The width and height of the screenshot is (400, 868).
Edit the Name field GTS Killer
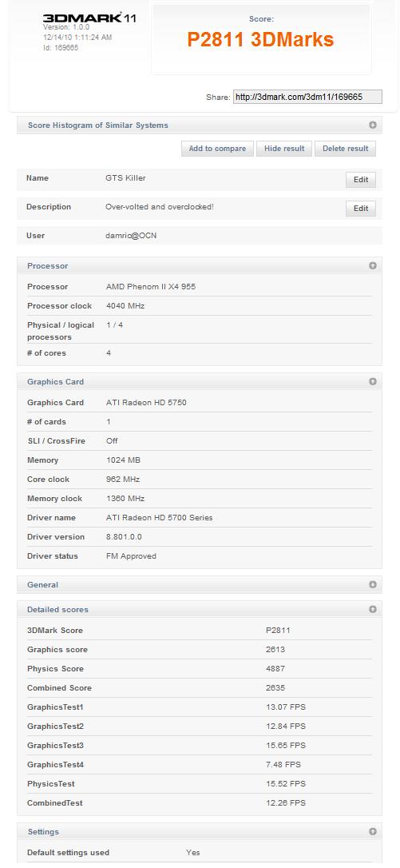361,180
